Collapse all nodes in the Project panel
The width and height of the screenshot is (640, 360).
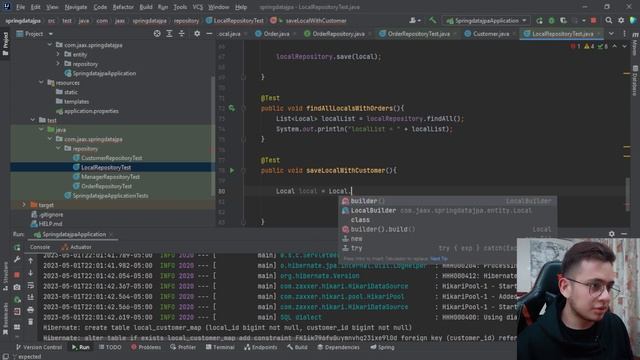point(182,34)
